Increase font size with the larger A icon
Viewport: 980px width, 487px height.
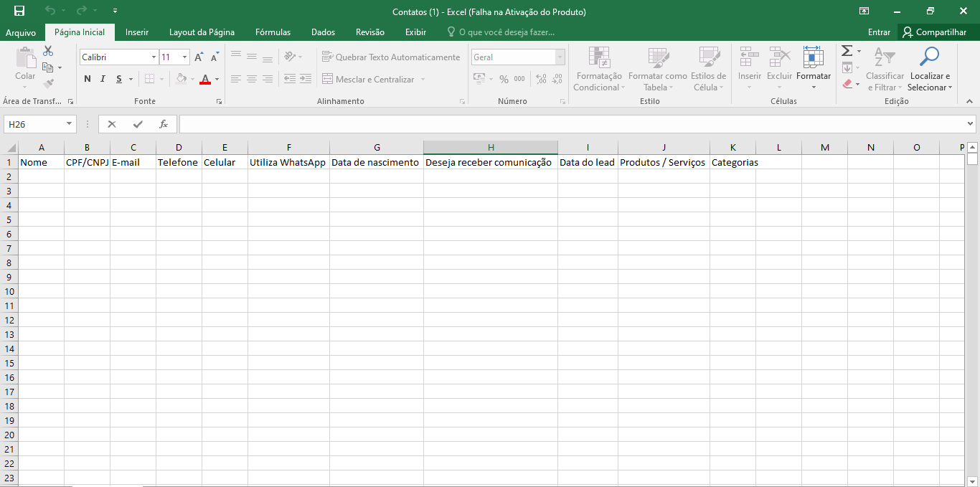tap(199, 57)
